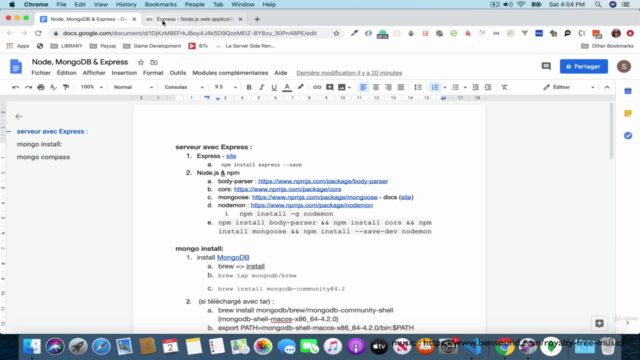The image size is (640, 360).
Task: Open the MongoDB link in the document
Action: coord(233,258)
